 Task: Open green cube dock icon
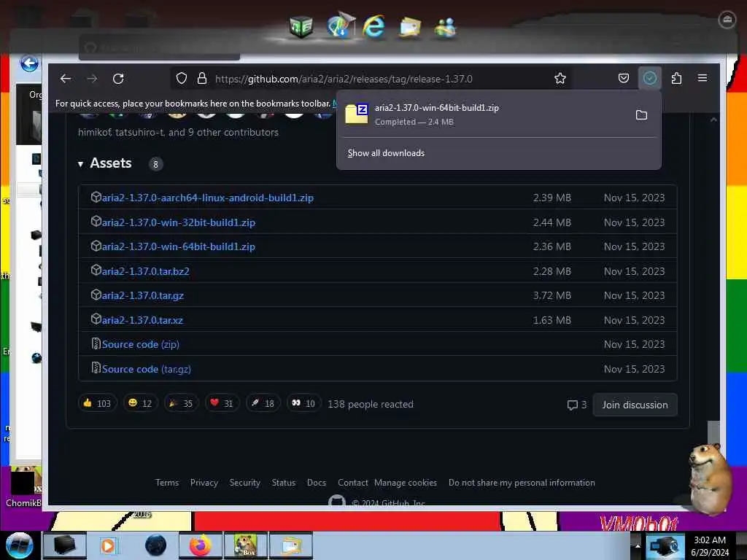301,27
